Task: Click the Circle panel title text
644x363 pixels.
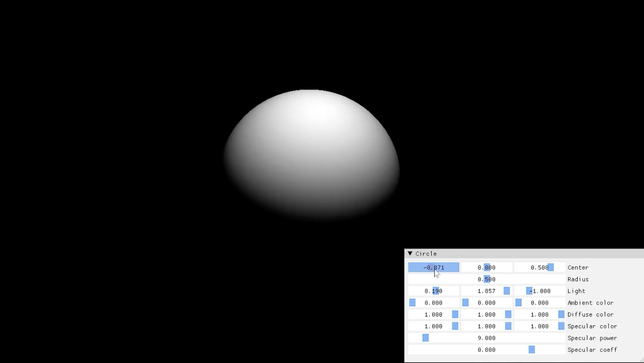Action: (x=426, y=254)
